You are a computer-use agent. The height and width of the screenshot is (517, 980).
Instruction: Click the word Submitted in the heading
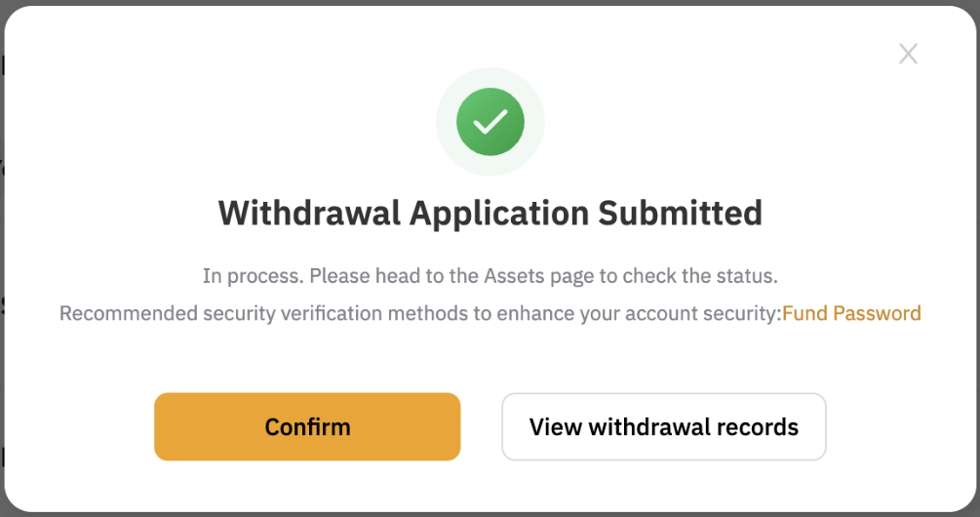point(680,212)
